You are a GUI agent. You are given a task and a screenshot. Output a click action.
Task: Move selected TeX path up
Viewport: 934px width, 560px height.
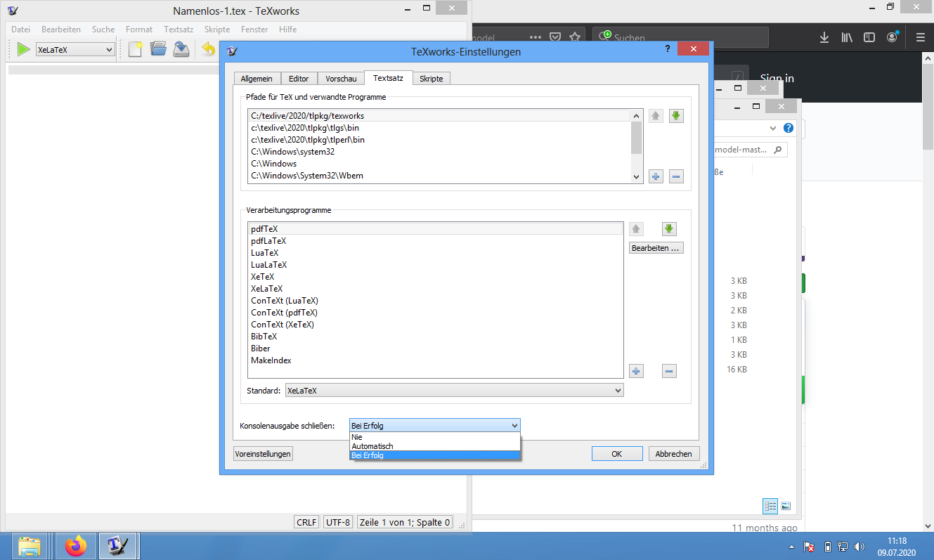pos(656,116)
